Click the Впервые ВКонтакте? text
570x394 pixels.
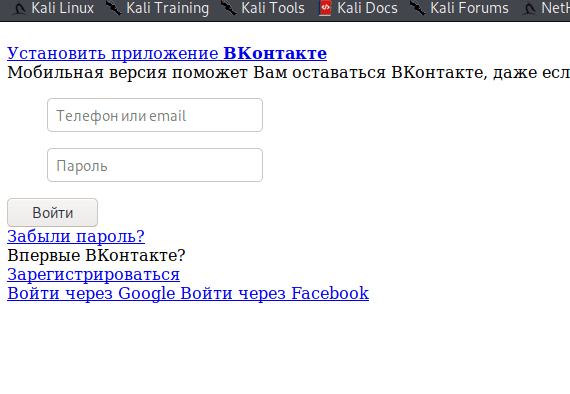click(x=96, y=255)
